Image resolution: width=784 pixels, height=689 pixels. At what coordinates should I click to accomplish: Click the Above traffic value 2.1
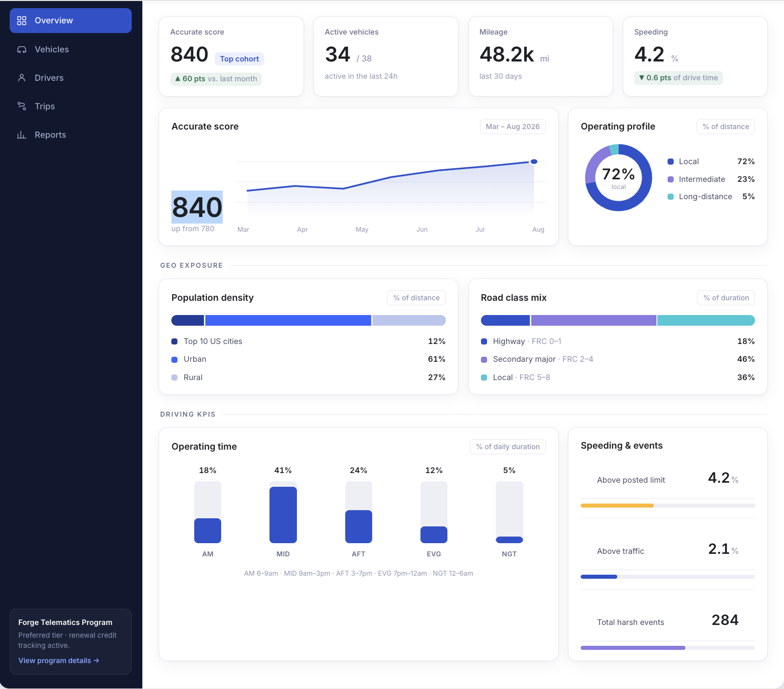719,549
